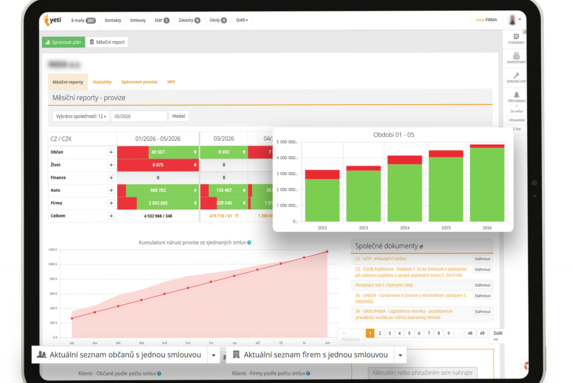The image size is (573, 383).
Task: Expand the Auto row with plus
Action: (111, 190)
